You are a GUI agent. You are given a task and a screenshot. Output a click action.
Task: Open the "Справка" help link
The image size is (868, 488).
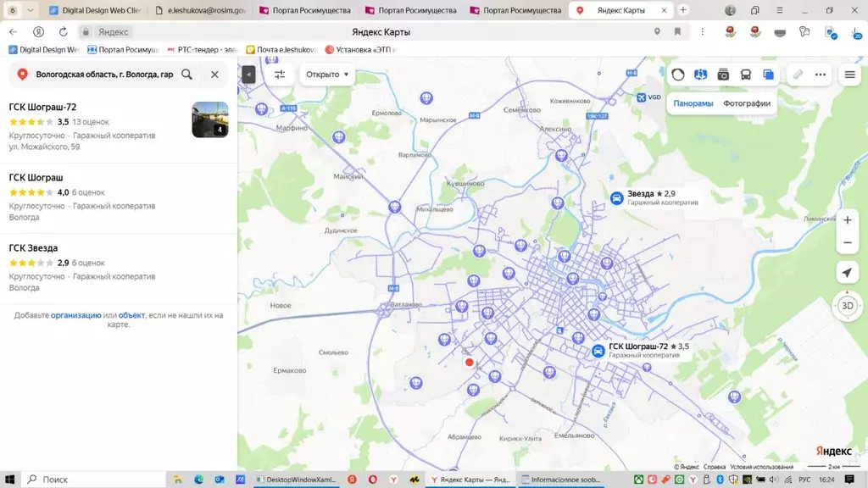tap(715, 467)
